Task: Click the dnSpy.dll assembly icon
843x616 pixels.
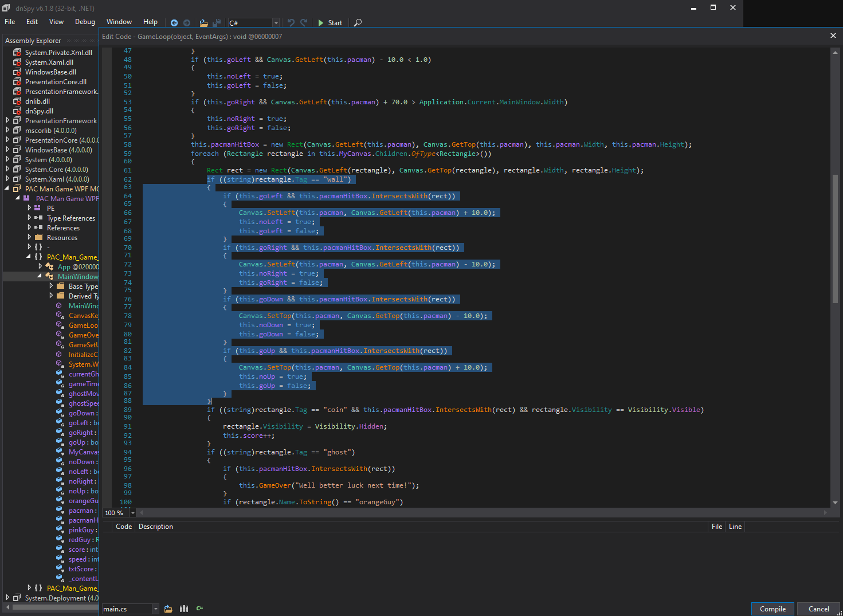Action: pyautogui.click(x=17, y=111)
